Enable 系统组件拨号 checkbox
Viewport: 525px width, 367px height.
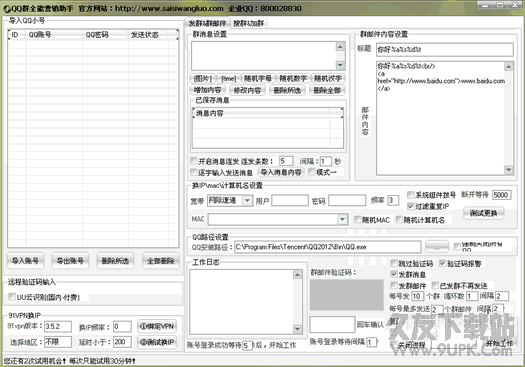click(x=410, y=195)
